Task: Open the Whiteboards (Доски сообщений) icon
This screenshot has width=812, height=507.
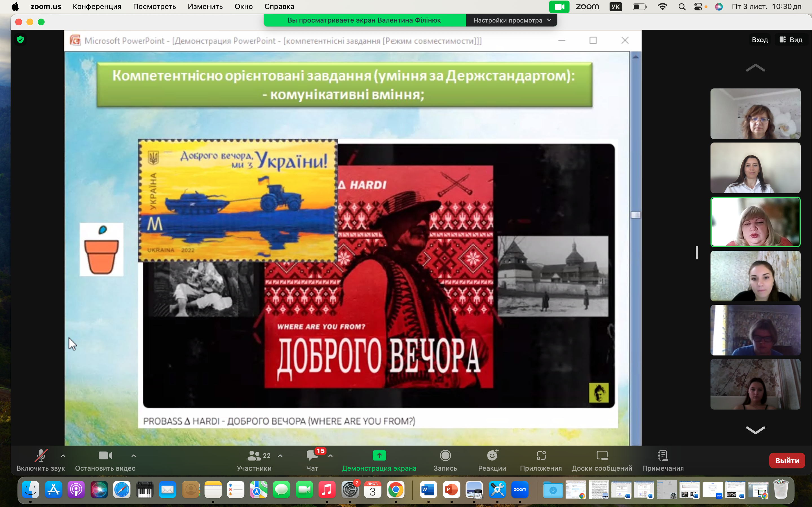Action: 602,455
